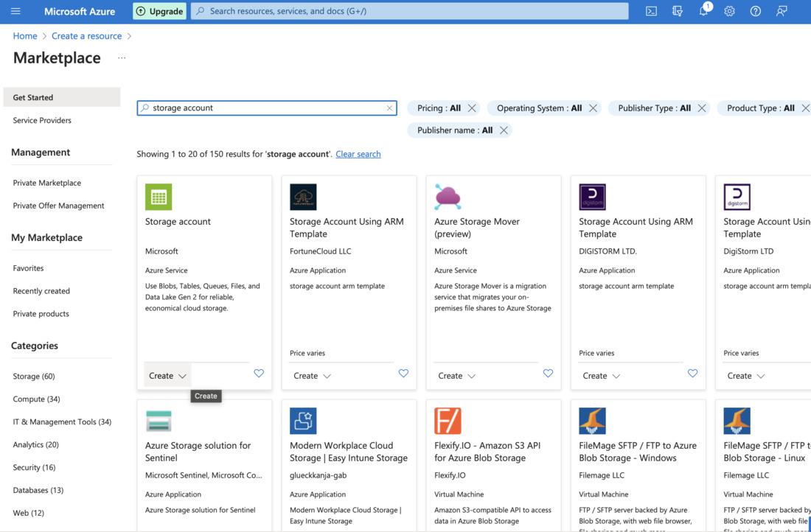
Task: Select Service Providers in the sidebar
Action: tap(42, 120)
